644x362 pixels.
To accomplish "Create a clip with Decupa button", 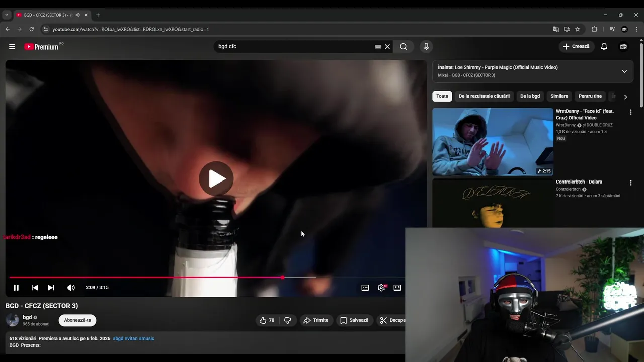I will click(x=391, y=320).
